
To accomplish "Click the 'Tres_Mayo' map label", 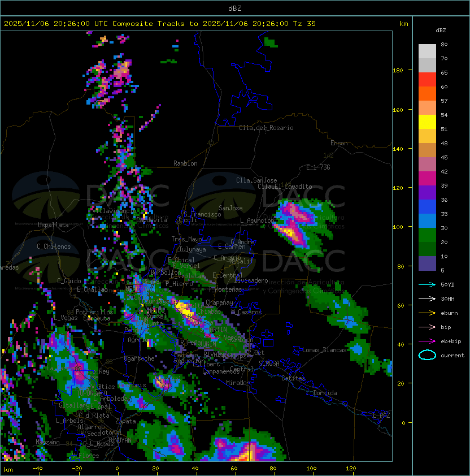I will point(186,239).
